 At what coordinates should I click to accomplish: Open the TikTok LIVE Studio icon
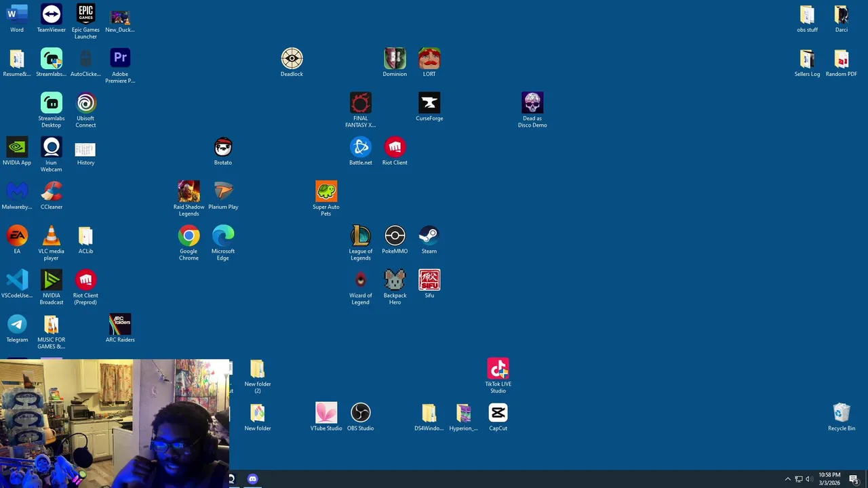(x=498, y=369)
